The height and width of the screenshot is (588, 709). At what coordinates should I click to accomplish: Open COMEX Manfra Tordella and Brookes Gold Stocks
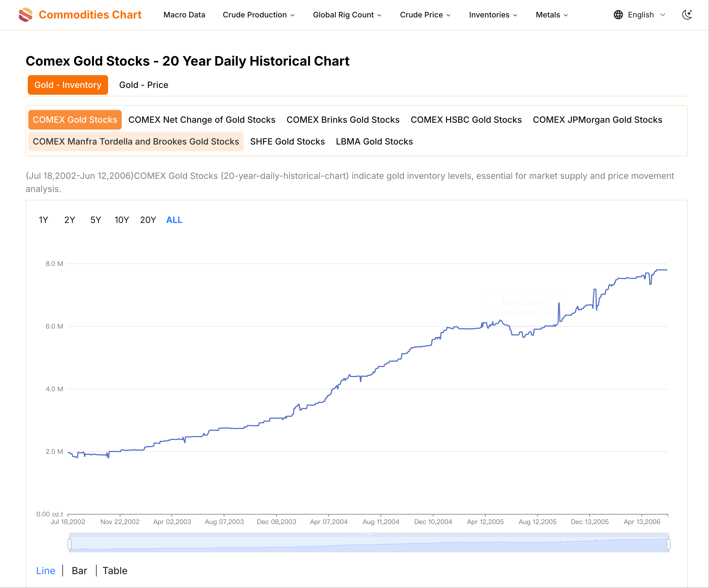(x=136, y=142)
